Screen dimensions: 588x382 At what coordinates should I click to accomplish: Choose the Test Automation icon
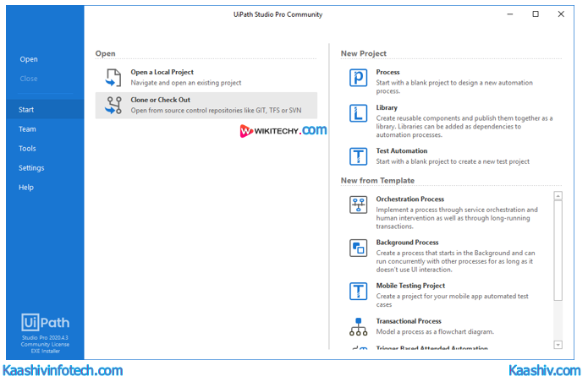pos(358,156)
